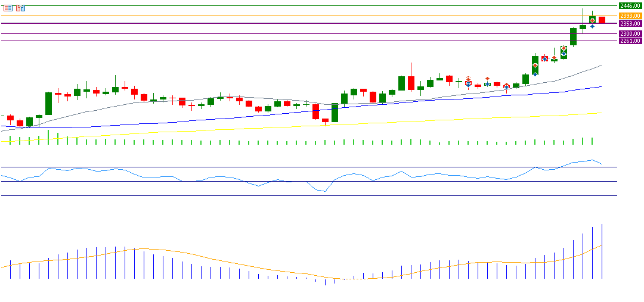Click the large green candle near the left edge

pyautogui.click(x=48, y=103)
